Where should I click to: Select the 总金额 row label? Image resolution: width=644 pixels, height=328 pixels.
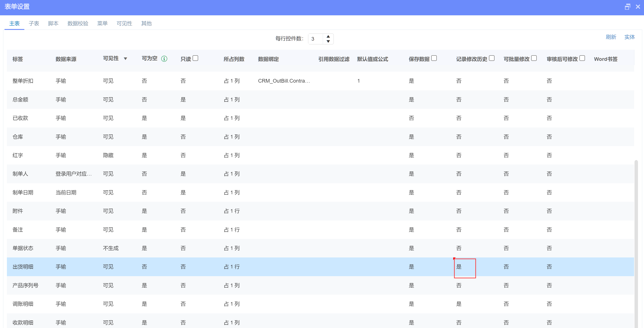pos(20,100)
